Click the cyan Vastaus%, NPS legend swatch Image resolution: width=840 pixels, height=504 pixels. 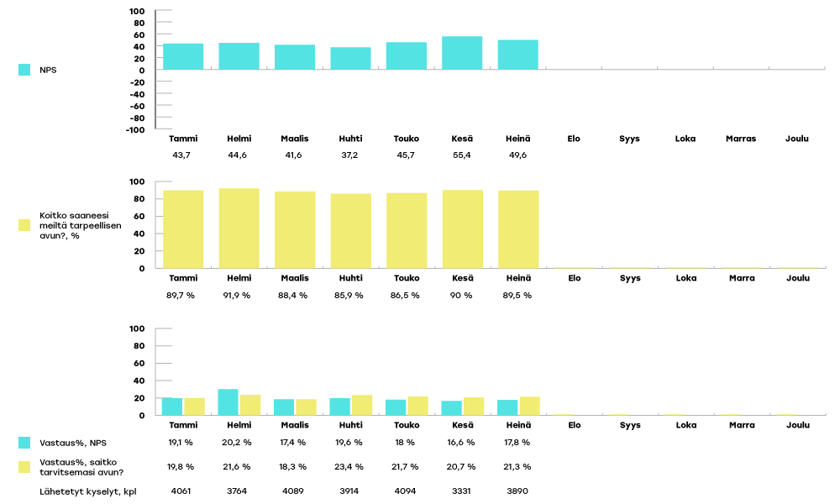(x=24, y=442)
